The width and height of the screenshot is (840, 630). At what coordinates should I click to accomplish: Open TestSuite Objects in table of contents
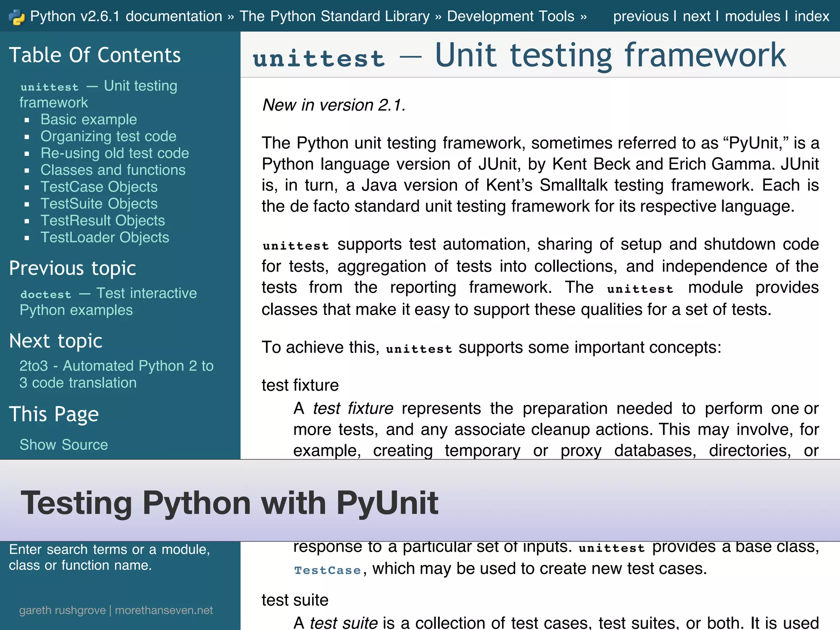click(99, 203)
